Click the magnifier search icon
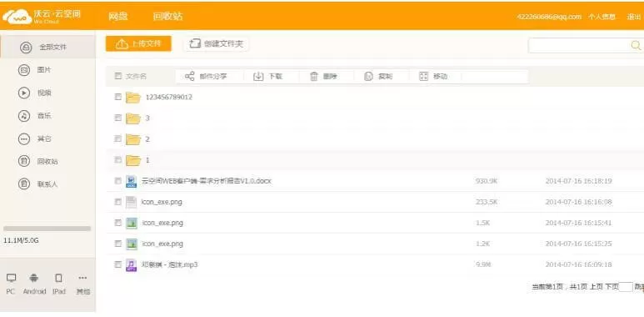Screen dimensions: 644x317 pyautogui.click(x=636, y=45)
